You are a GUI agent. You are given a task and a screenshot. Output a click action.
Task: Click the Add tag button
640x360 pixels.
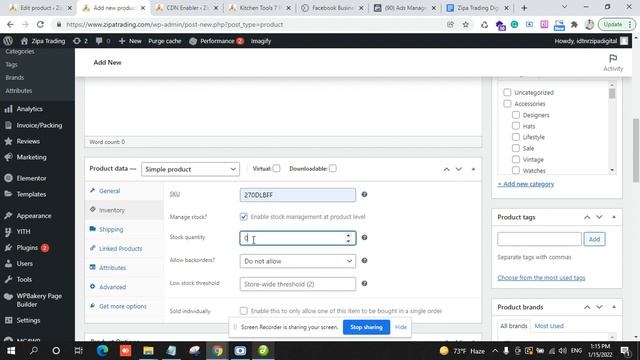[594, 239]
